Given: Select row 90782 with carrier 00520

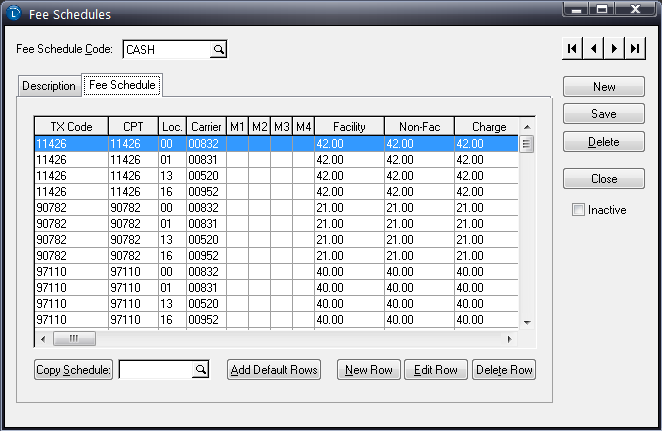Looking at the screenshot, I should pyautogui.click(x=277, y=240).
